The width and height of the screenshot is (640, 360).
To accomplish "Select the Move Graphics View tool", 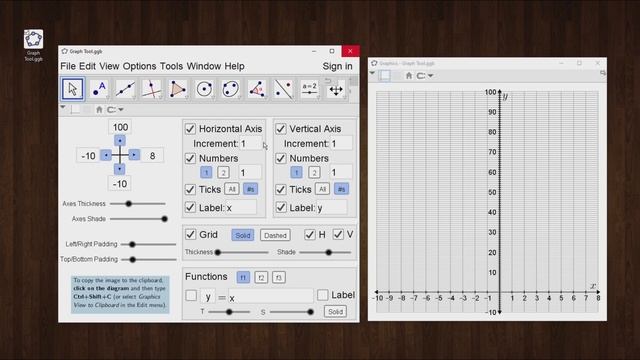I will coord(336,90).
